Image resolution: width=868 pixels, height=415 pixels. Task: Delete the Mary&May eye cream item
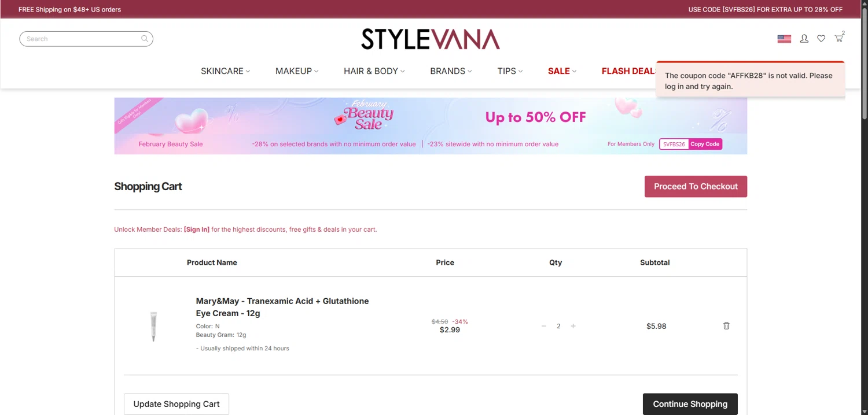click(x=726, y=325)
